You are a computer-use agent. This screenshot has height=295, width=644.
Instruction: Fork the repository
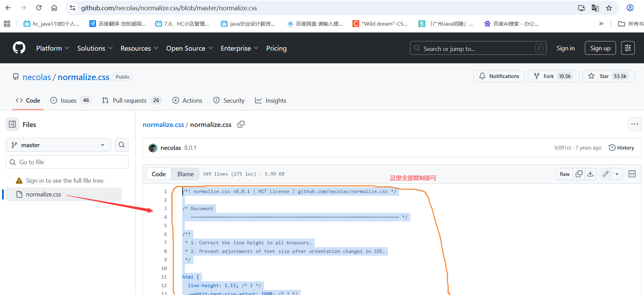(x=553, y=76)
